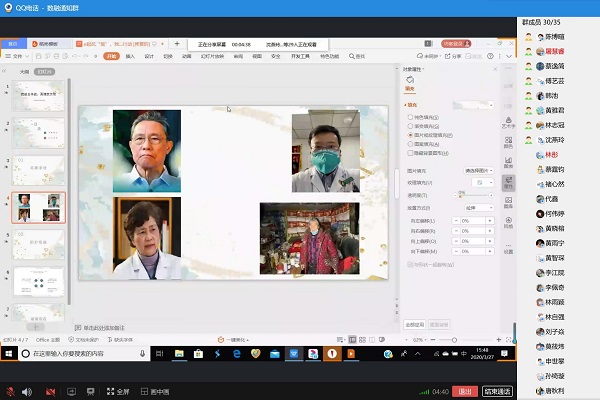Unmute the microphone in QQ call bar
Screen dimensions: 600x400
pos(11,392)
